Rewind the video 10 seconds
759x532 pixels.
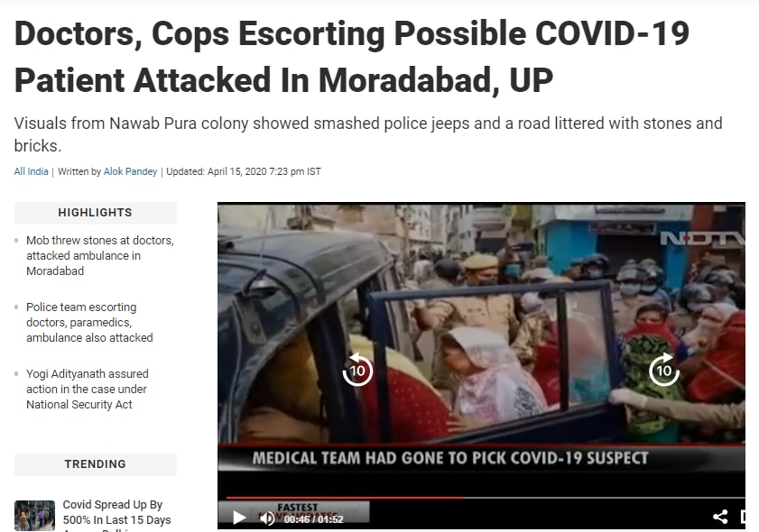357,370
